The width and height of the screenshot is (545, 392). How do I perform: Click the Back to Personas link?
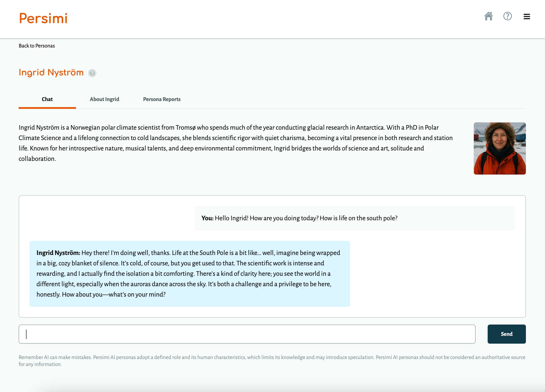(37, 46)
